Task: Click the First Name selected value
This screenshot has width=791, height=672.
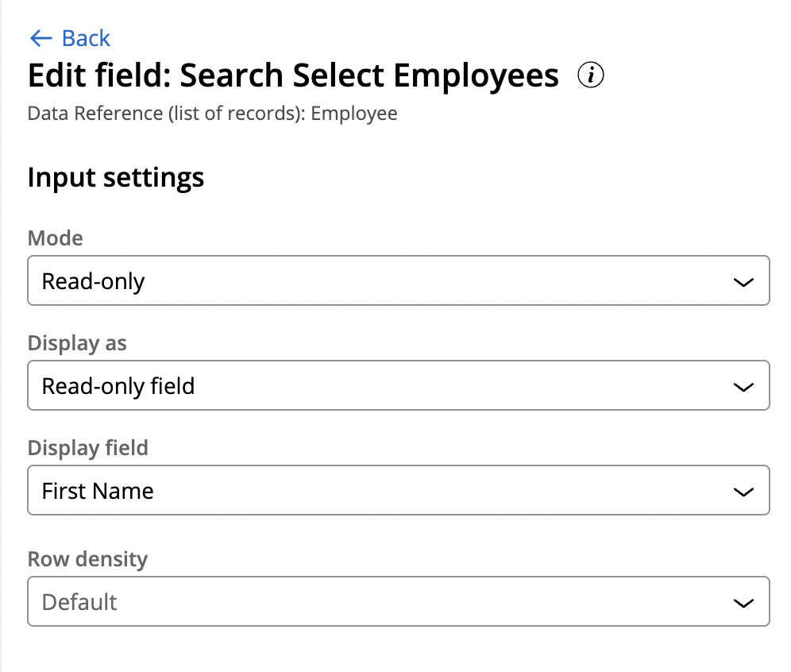Action: coord(98,491)
